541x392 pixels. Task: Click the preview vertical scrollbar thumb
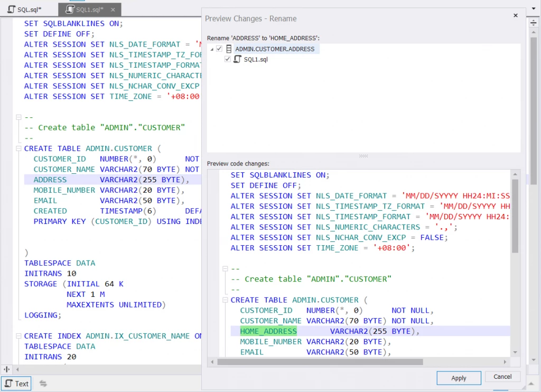coord(515,216)
